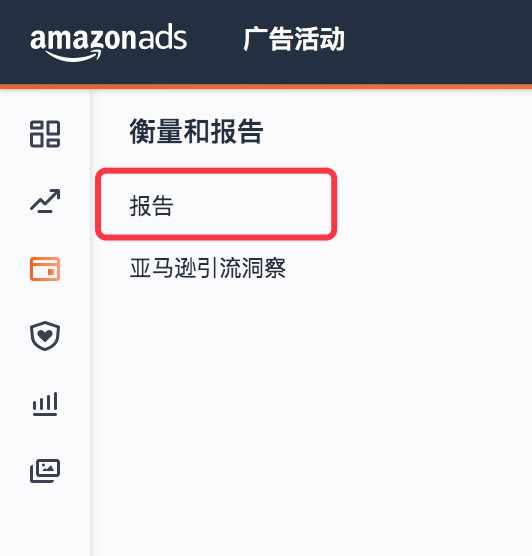
Task: Click the red-outlined 报告 box
Action: pos(216,204)
